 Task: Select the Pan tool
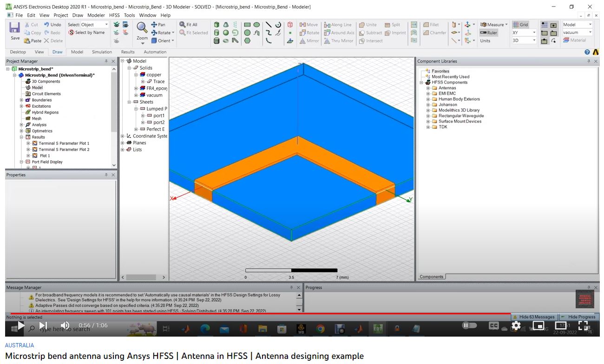158,25
